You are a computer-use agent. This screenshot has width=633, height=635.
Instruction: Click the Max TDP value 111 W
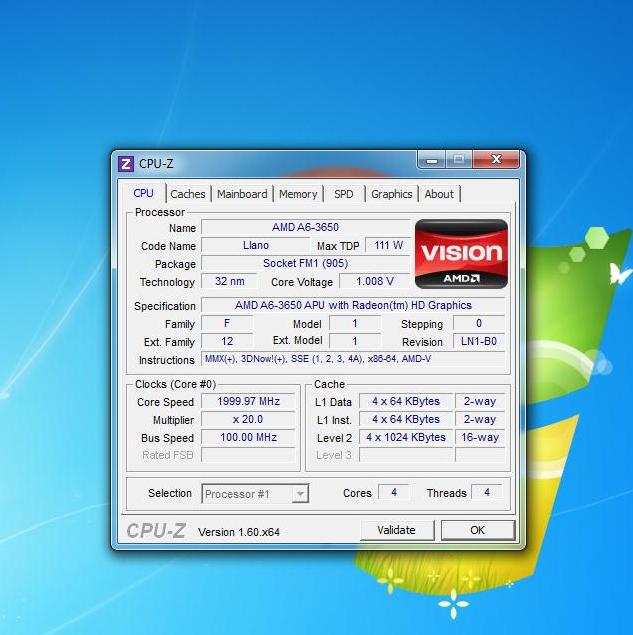click(388, 245)
